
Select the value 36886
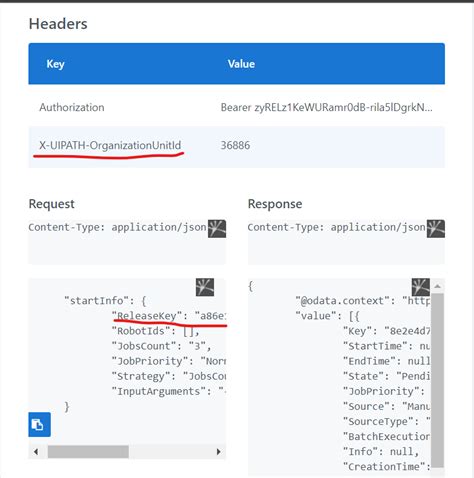(x=235, y=145)
